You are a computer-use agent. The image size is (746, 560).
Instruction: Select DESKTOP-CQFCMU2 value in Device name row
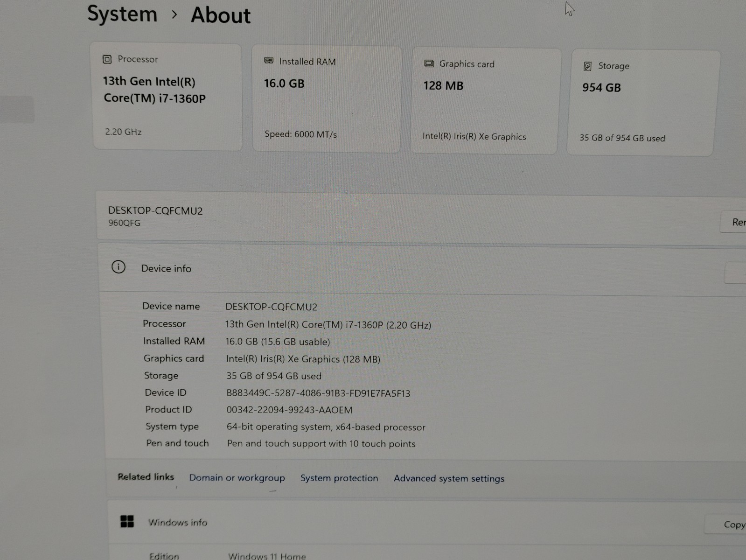tap(271, 307)
